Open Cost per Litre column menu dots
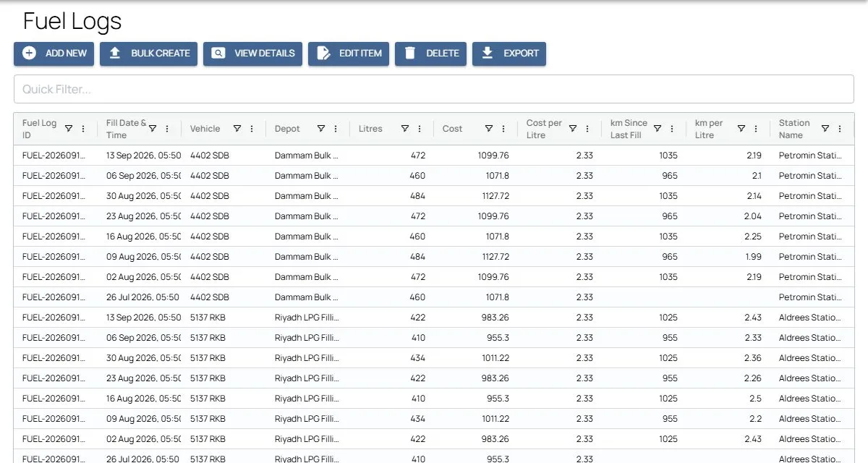 tap(587, 129)
